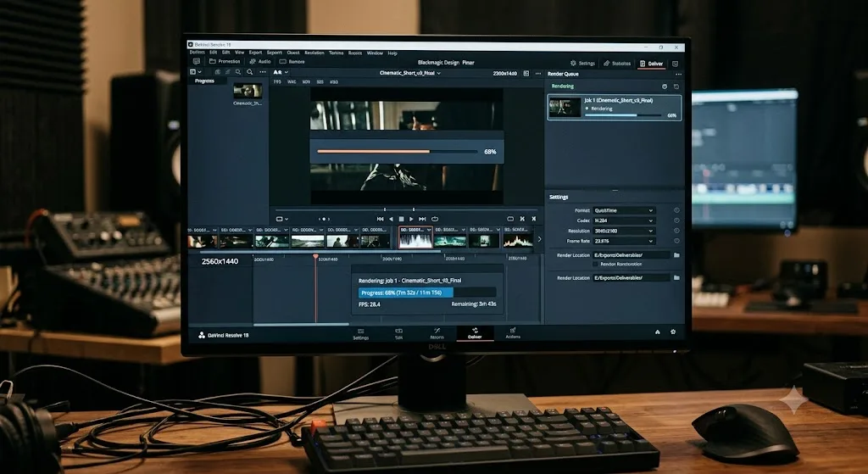Viewport: 868px width, 474px height.
Task: Click the home icon at bottom right
Action: point(658,332)
